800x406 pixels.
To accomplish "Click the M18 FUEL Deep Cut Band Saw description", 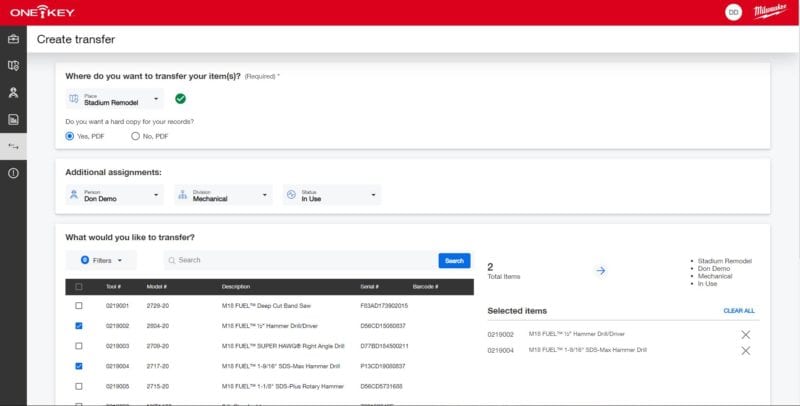I will click(266, 306).
